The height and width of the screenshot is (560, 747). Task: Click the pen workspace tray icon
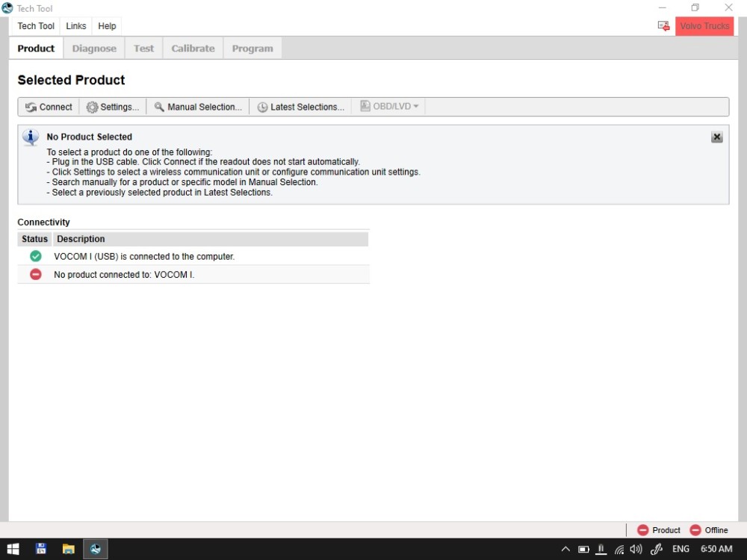[x=657, y=549]
